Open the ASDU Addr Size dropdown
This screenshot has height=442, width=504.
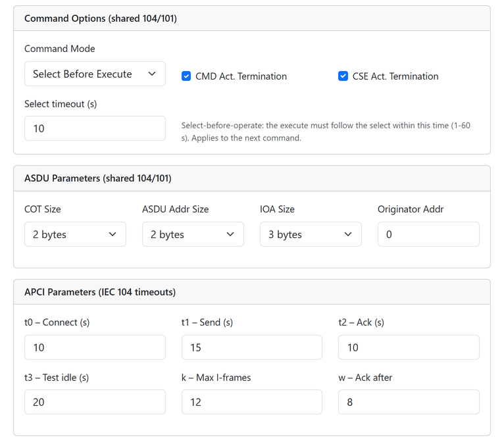[x=193, y=234]
